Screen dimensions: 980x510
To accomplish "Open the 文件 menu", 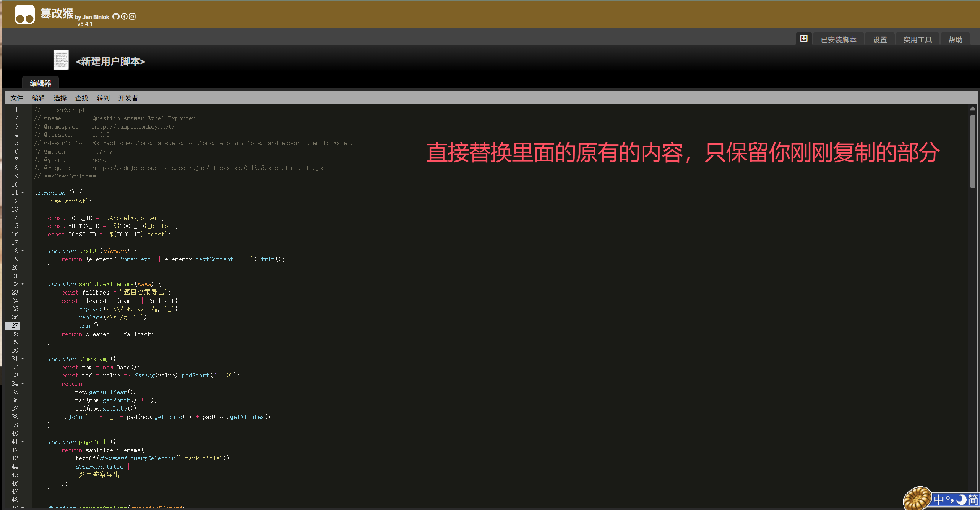I will click(17, 98).
